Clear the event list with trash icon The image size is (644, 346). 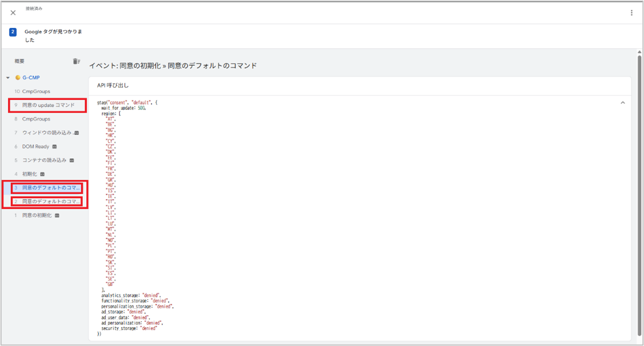(x=77, y=62)
